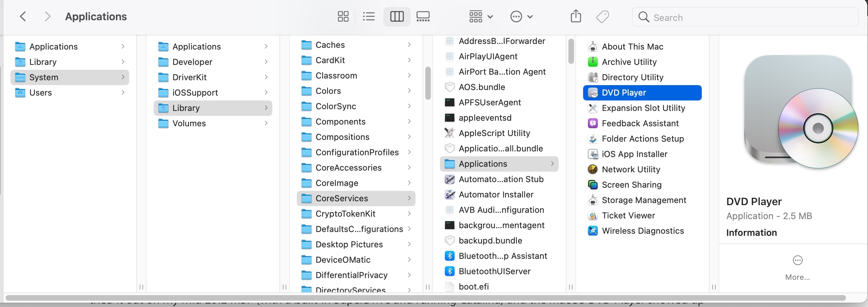The width and height of the screenshot is (868, 307).
Task: Select APFSUserAgent executable icon
Action: pos(449,103)
